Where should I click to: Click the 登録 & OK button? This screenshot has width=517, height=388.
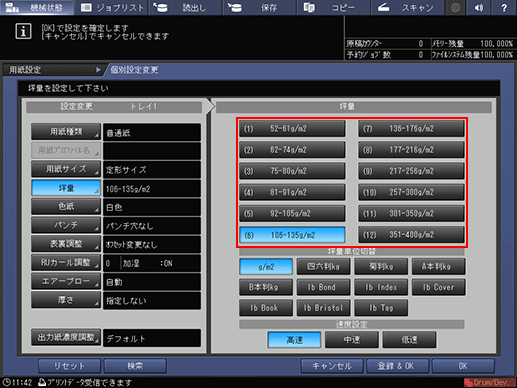pos(397,366)
